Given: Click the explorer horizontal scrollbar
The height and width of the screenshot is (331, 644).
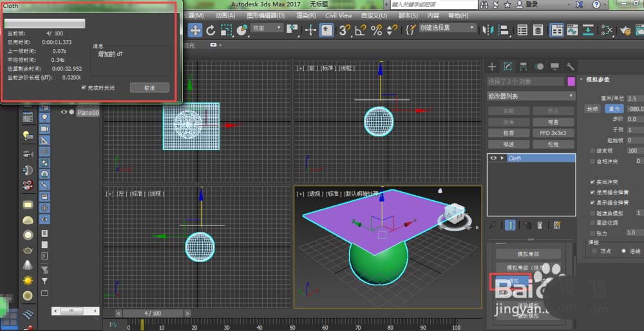Looking at the screenshot, I should point(75,311).
